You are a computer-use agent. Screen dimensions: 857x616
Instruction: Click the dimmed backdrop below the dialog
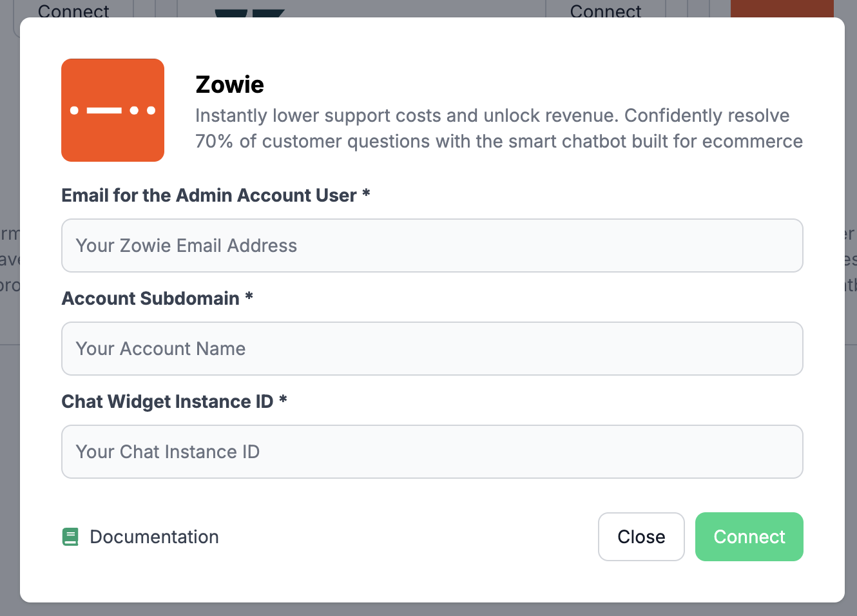(x=428, y=610)
